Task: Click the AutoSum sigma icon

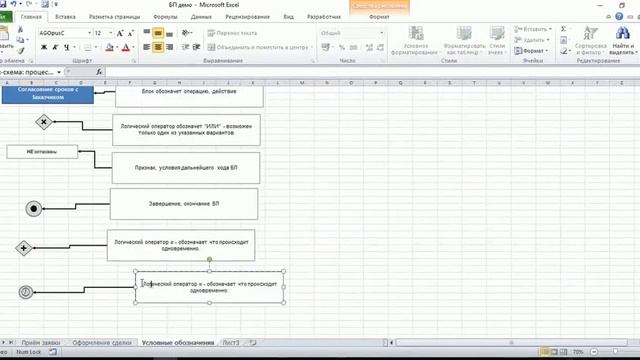Action: pos(563,29)
